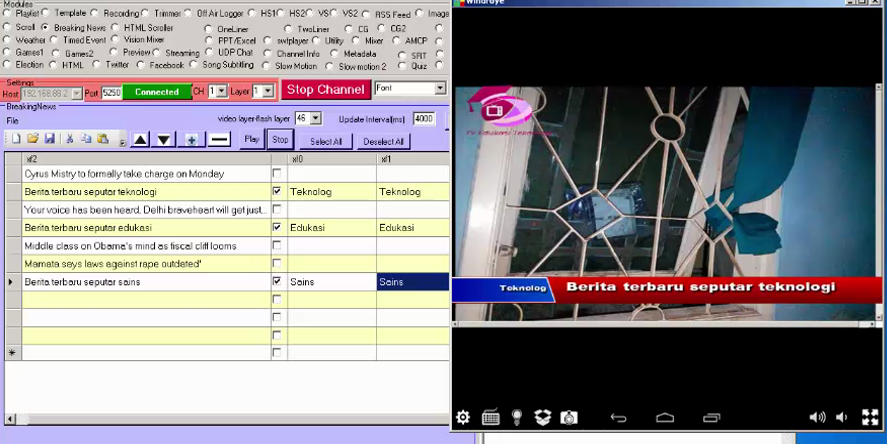Move row up with the up-arrow button
Screen dimensions: 887x444
[140, 140]
